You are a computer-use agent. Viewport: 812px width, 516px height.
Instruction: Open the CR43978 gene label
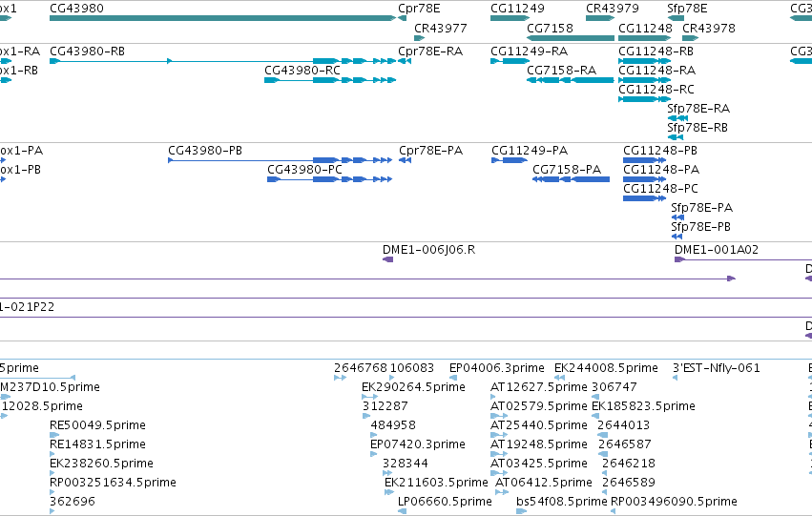pos(709,28)
